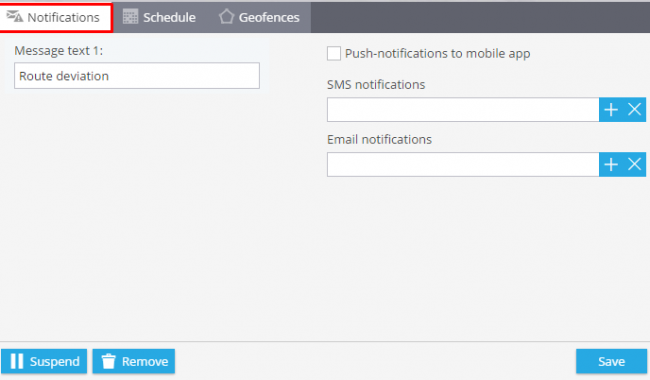
Task: Clear the Email notifications field with X
Action: tap(634, 165)
